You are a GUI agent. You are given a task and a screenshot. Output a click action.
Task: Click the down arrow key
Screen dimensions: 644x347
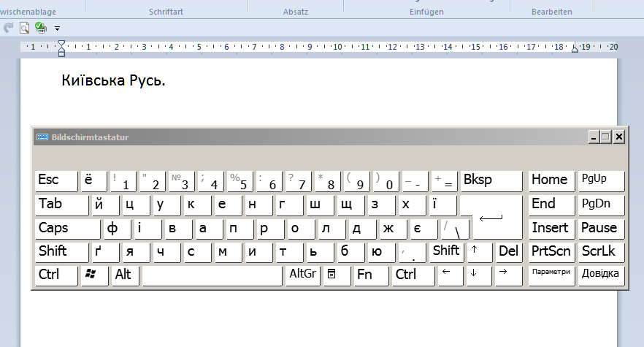pyautogui.click(x=479, y=275)
